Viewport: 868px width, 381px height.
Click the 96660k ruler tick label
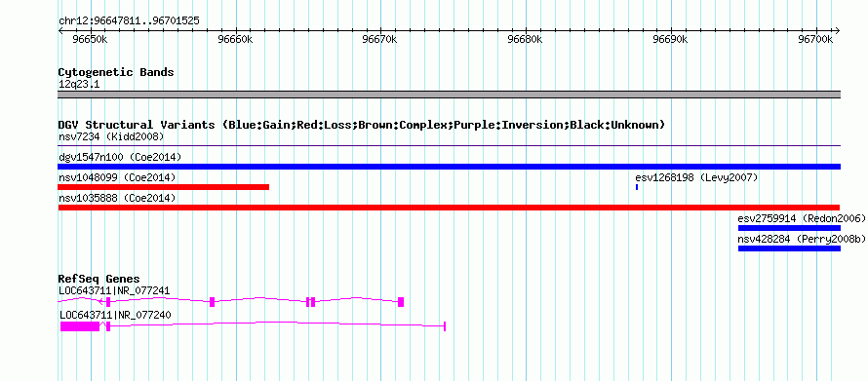tap(236, 40)
